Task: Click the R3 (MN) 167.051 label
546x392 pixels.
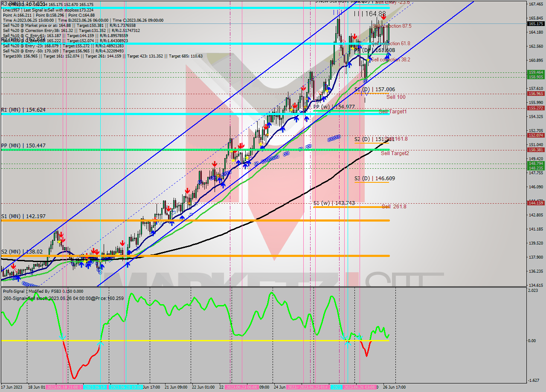Action: pos(23,4)
